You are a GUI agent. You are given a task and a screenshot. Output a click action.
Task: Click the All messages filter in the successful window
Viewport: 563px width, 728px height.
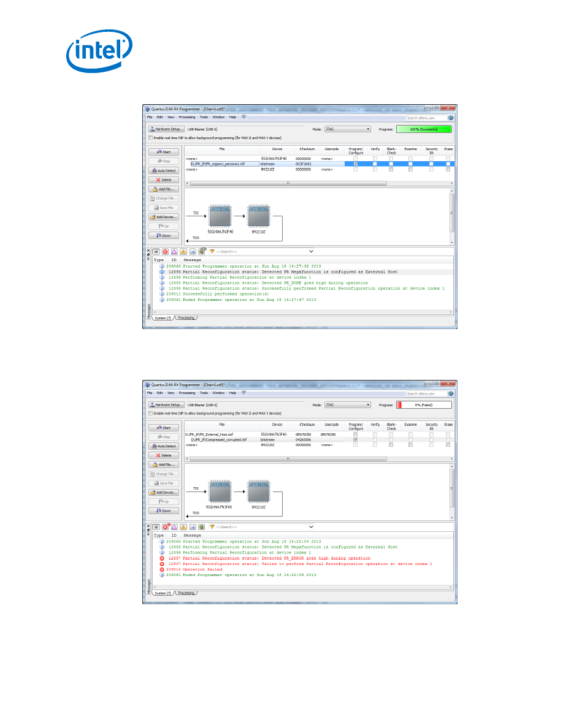(x=156, y=251)
